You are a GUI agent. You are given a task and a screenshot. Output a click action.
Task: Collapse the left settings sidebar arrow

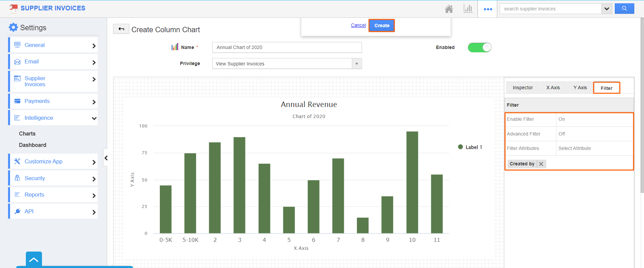pos(106,158)
